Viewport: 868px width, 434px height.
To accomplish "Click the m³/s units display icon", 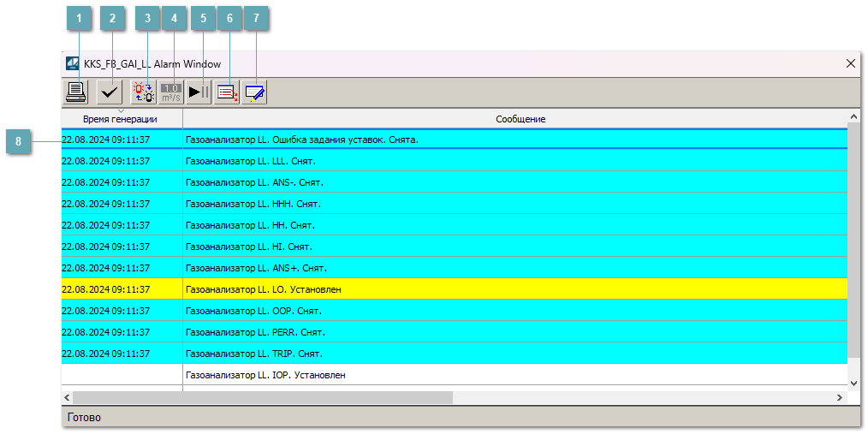I will click(x=171, y=92).
